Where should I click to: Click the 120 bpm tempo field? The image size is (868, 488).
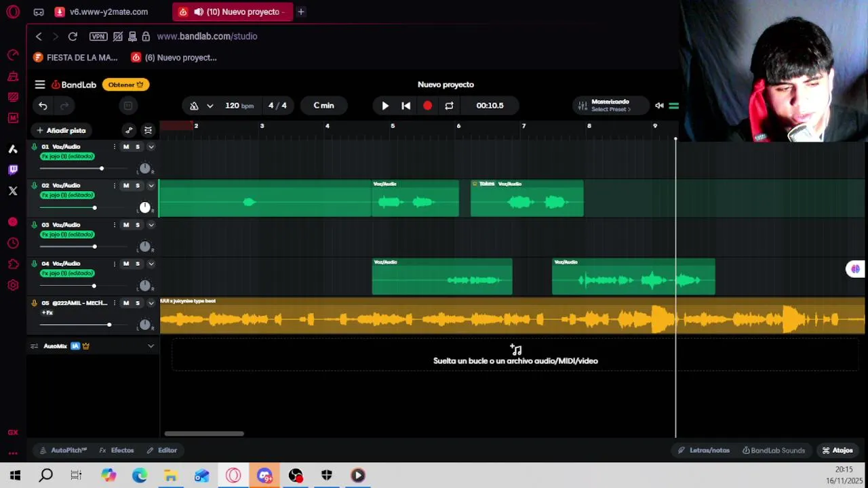(x=239, y=106)
